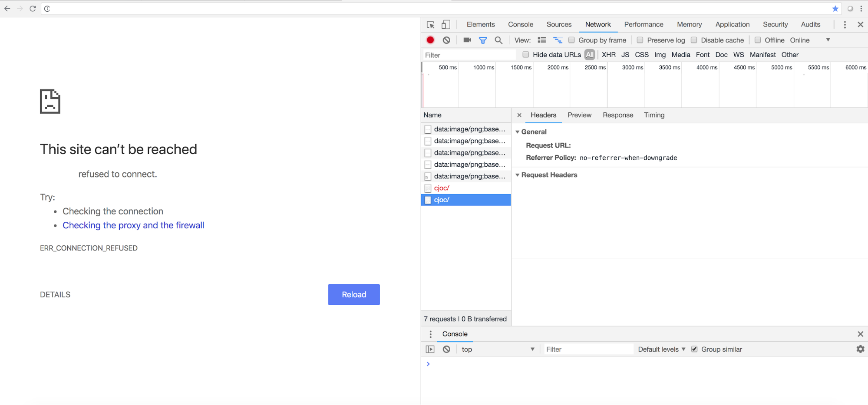The height and width of the screenshot is (405, 868).
Task: Open the Online throttling dropdown
Action: [x=809, y=40]
